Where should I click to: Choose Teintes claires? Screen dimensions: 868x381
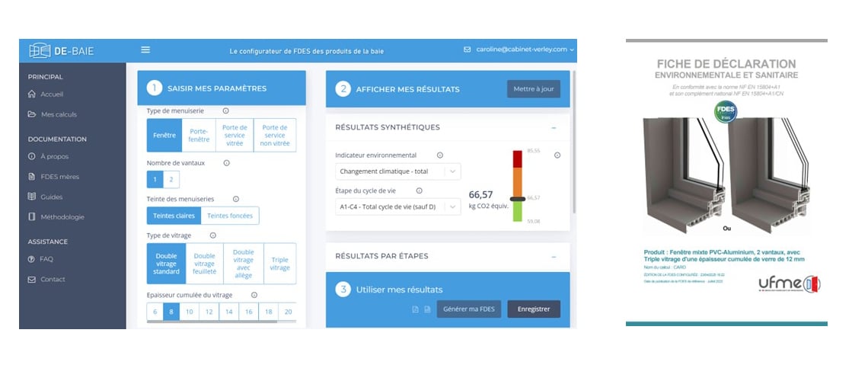pos(174,216)
